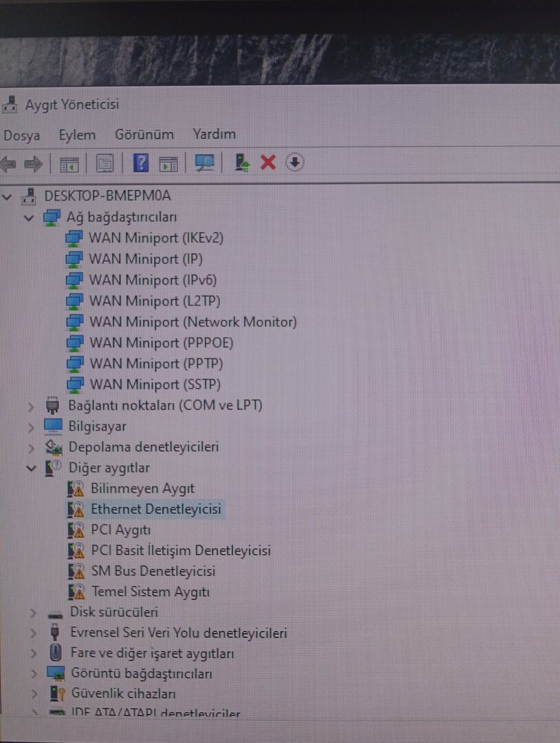Select the PCI Aygıtı device

[121, 530]
